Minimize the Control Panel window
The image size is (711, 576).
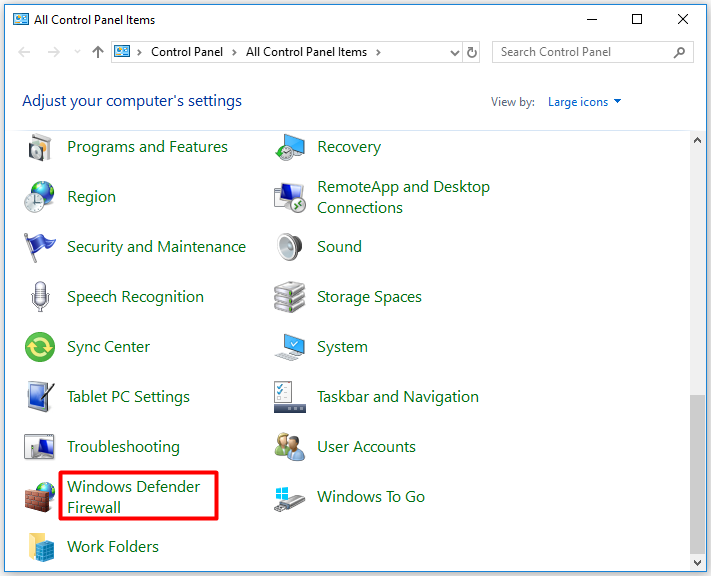coord(592,20)
